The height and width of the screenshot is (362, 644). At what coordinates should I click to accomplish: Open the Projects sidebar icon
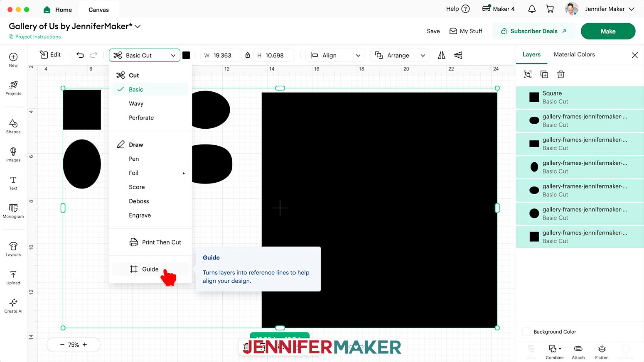(13, 88)
